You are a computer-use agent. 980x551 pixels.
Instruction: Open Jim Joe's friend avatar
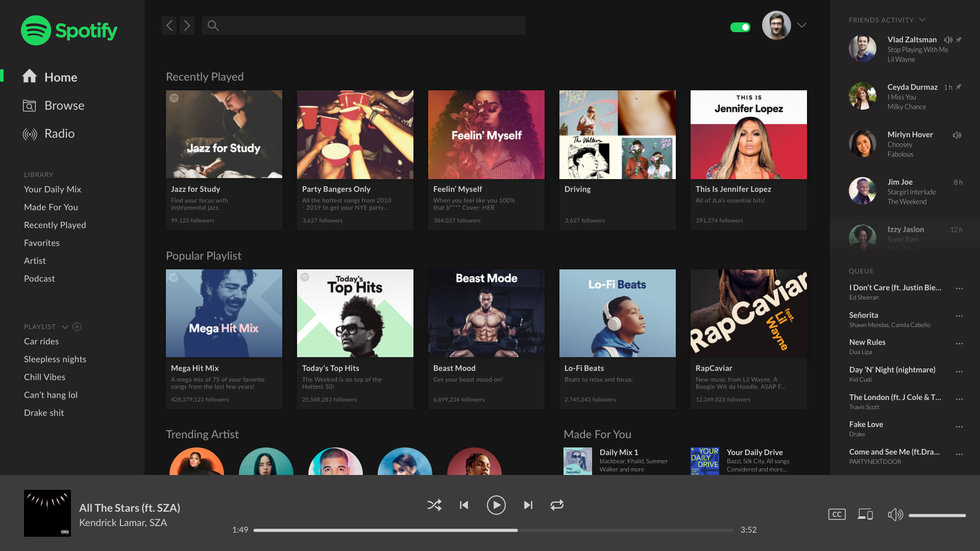(863, 191)
